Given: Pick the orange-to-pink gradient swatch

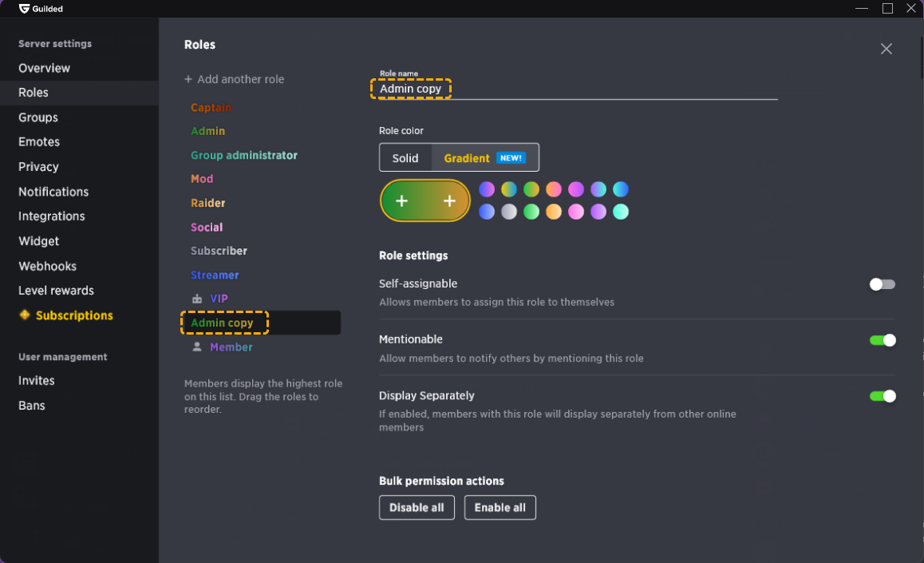Looking at the screenshot, I should [x=554, y=189].
